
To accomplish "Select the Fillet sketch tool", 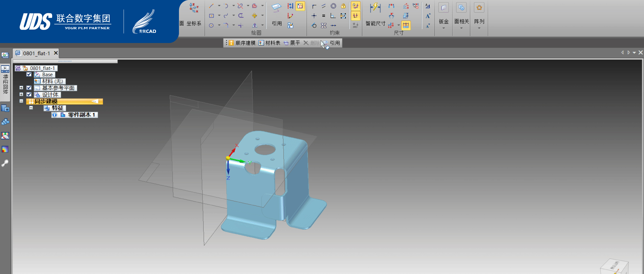I will [226, 25].
